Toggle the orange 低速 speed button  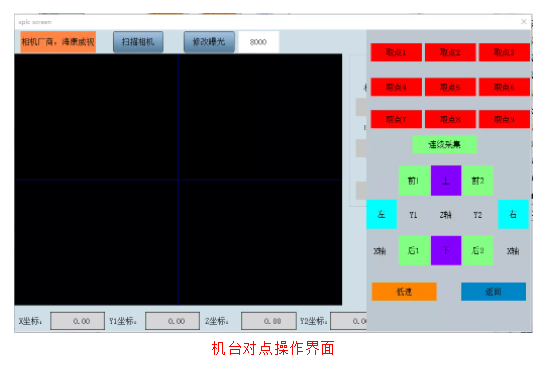point(404,292)
